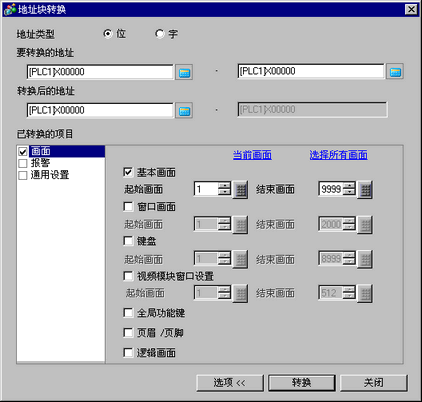Click the 选择所有画面 link

tap(338, 155)
